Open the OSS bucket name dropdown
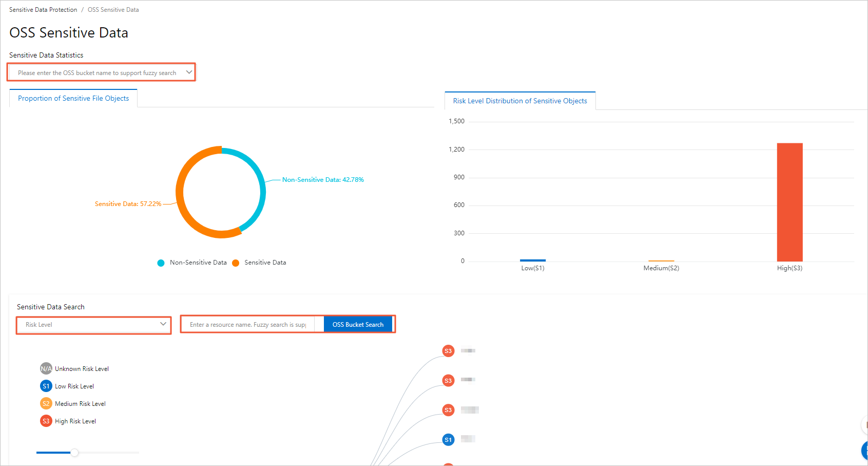The height and width of the screenshot is (466, 868). point(102,72)
